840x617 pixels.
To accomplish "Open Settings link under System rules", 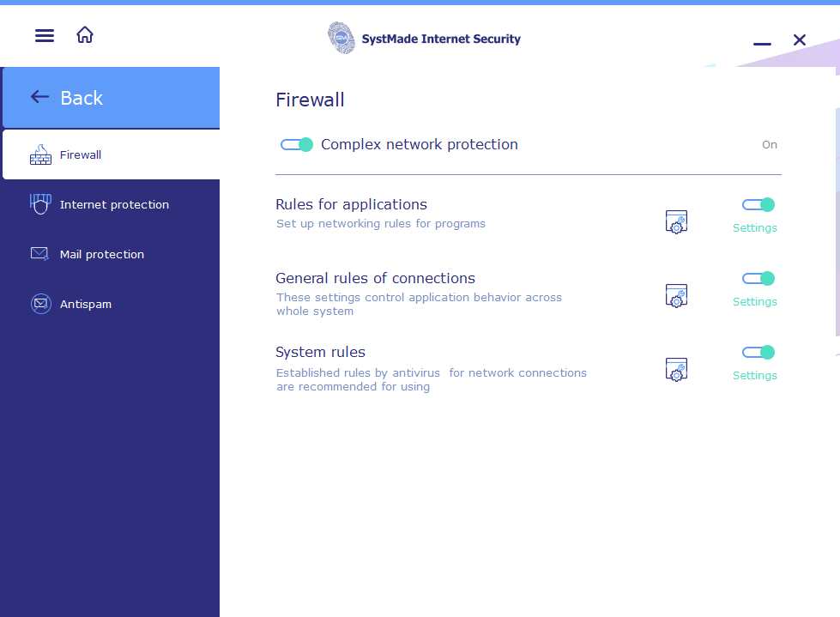I will point(754,375).
